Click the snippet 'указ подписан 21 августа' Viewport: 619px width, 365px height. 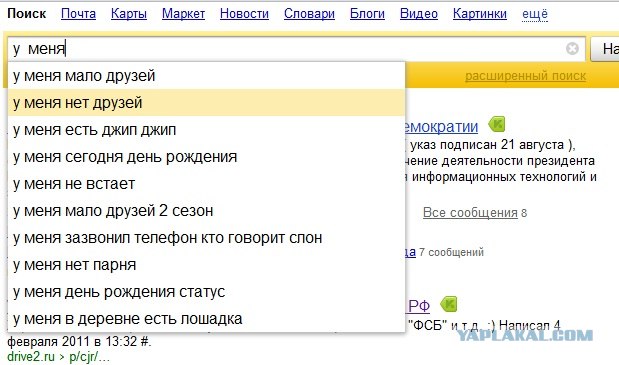[x=487, y=145]
